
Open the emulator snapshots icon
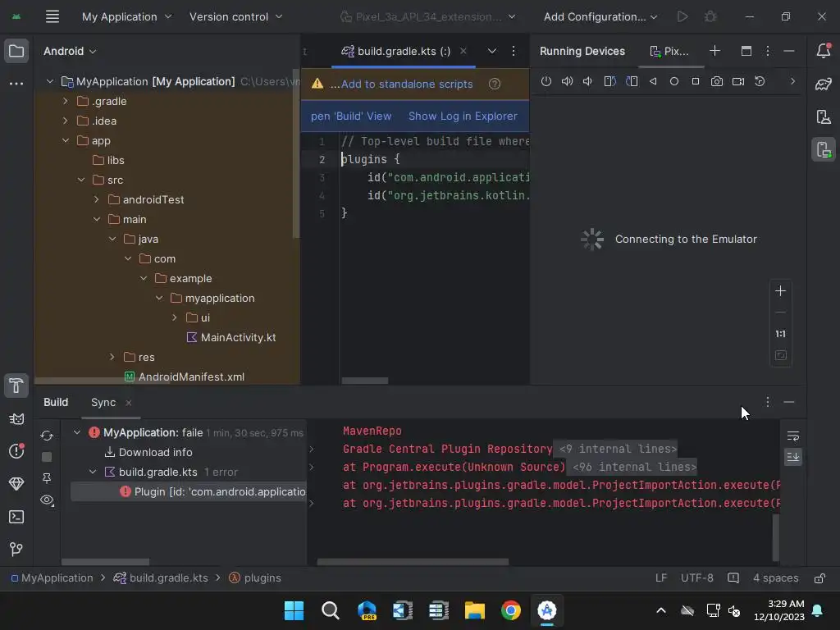click(760, 81)
